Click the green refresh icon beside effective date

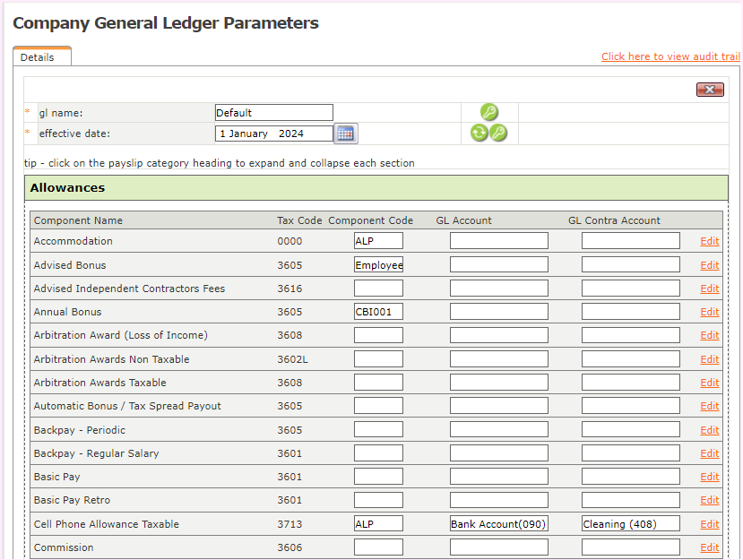click(x=479, y=134)
